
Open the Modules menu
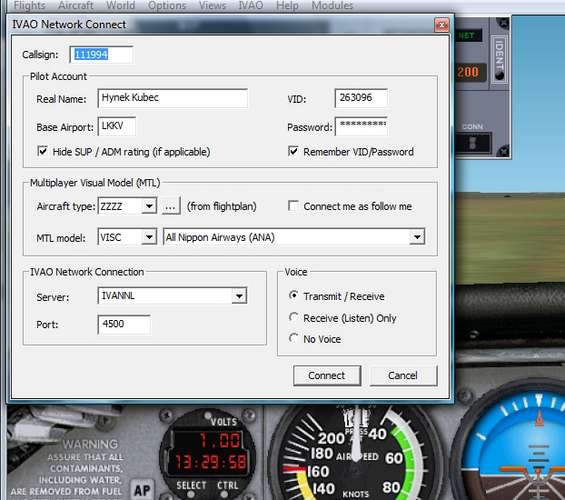click(332, 5)
